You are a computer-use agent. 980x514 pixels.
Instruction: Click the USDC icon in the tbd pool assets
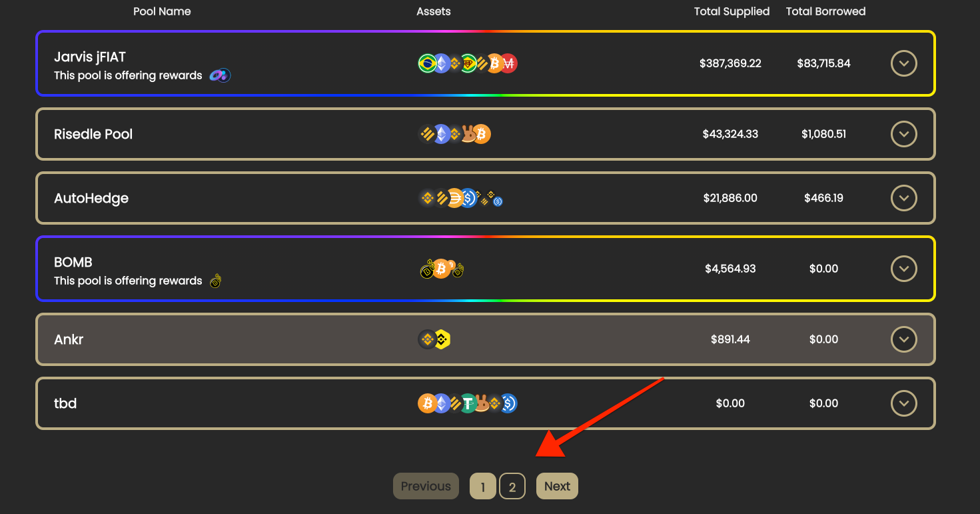point(509,403)
